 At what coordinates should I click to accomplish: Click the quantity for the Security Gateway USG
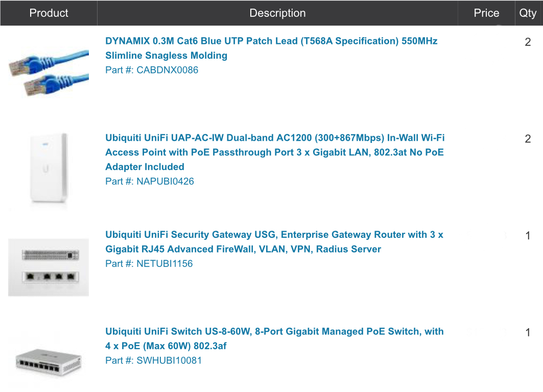(528, 236)
